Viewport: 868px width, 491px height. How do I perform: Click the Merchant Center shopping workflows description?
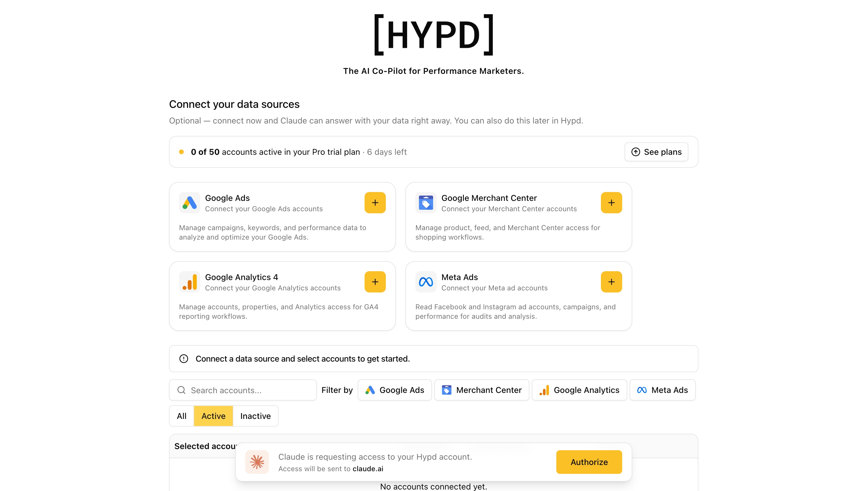point(508,232)
